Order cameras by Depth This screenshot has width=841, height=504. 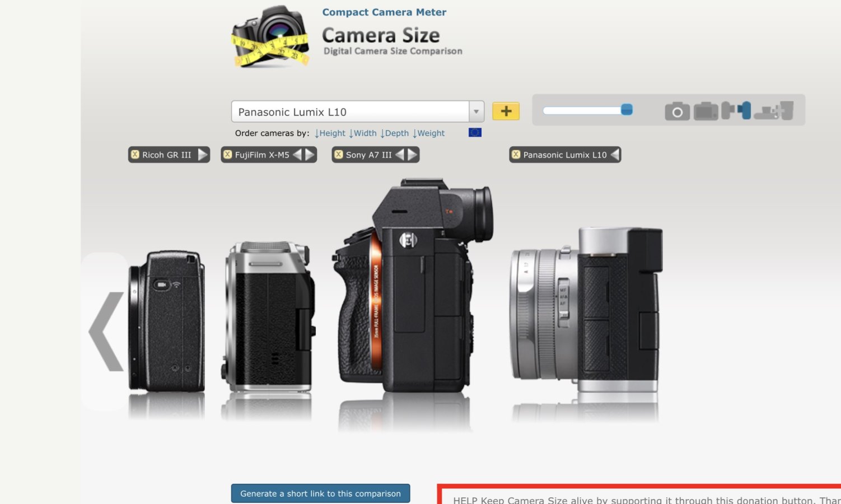tap(395, 133)
